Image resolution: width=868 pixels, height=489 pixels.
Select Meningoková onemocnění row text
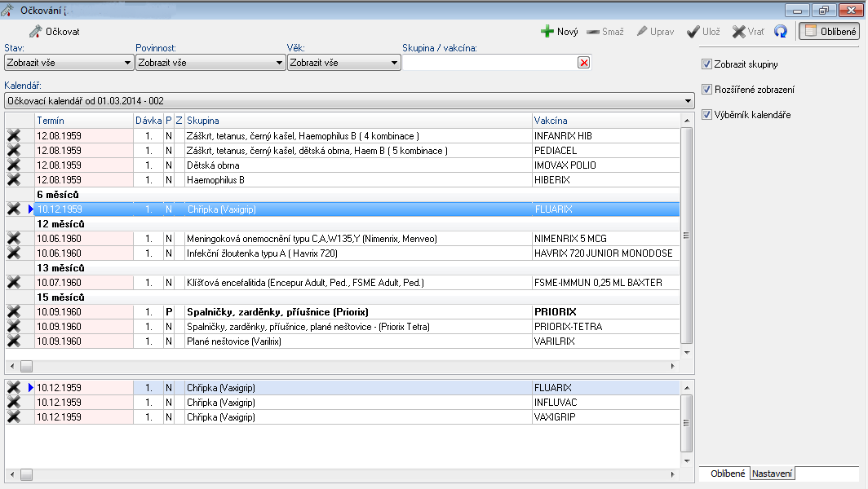coord(312,239)
